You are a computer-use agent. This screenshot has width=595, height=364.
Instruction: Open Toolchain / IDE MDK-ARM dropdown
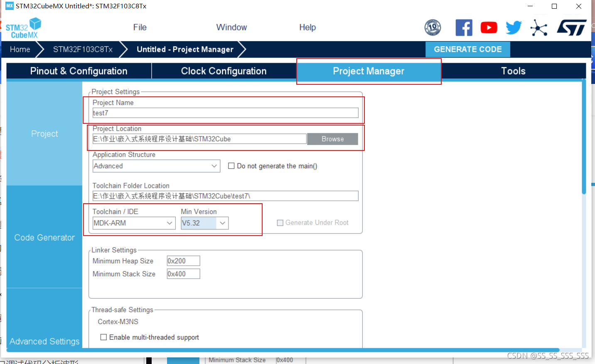tap(134, 223)
